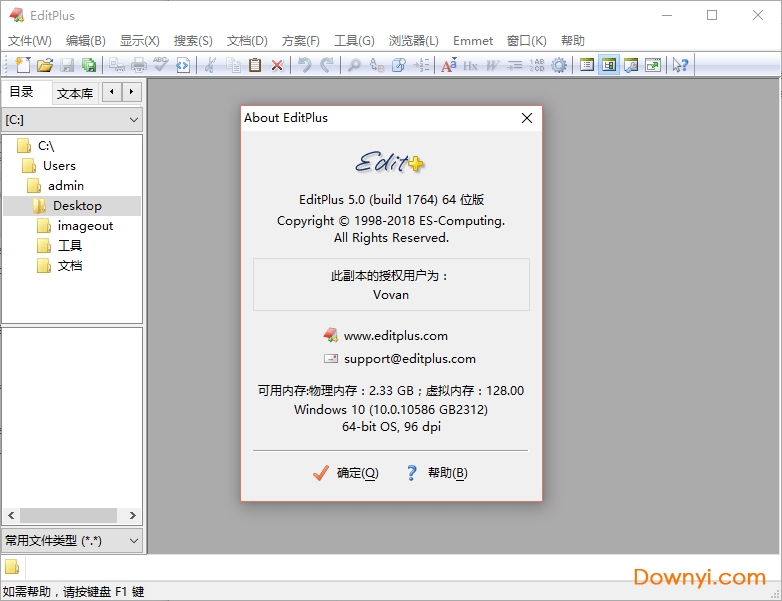Image resolution: width=782 pixels, height=601 pixels.
Task: Click the red A Font icon
Action: [x=448, y=65]
